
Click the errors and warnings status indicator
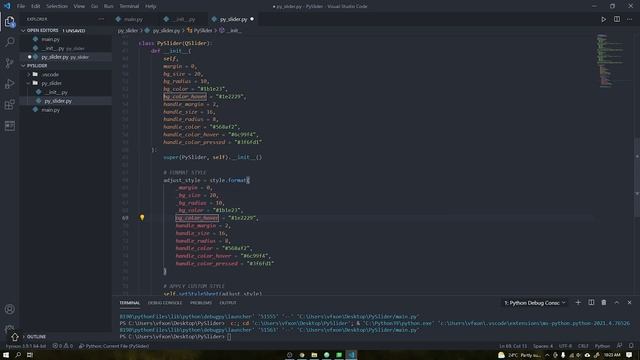tap(62, 346)
